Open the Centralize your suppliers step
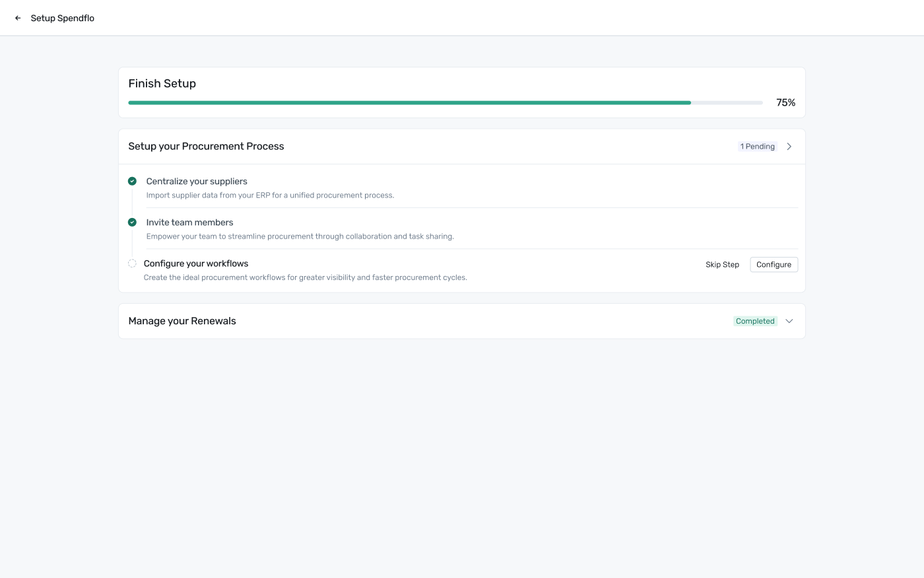 pyautogui.click(x=197, y=182)
